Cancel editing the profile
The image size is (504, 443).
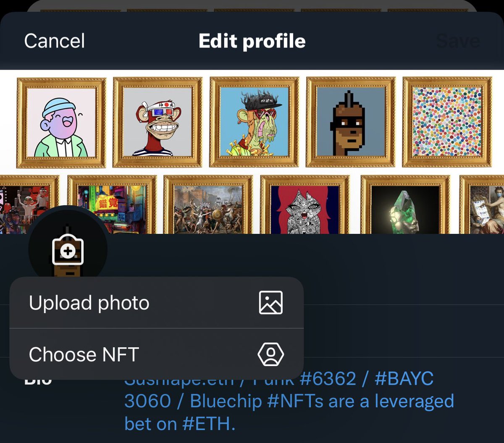[55, 41]
